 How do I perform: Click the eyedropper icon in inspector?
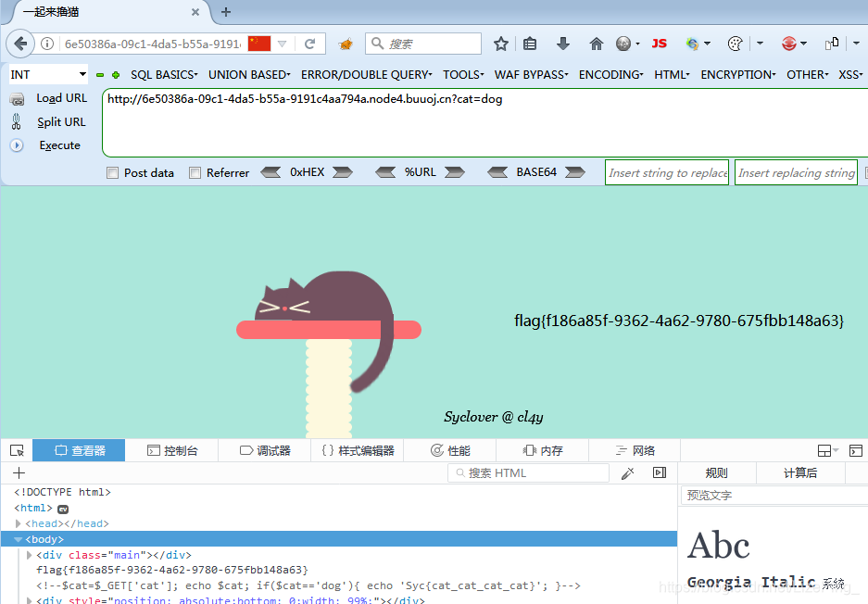[628, 473]
